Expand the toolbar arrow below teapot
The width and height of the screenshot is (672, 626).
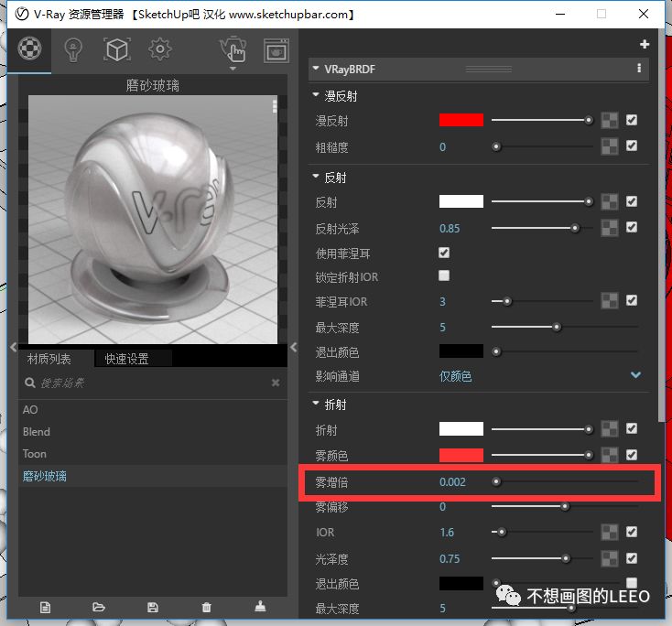233,69
